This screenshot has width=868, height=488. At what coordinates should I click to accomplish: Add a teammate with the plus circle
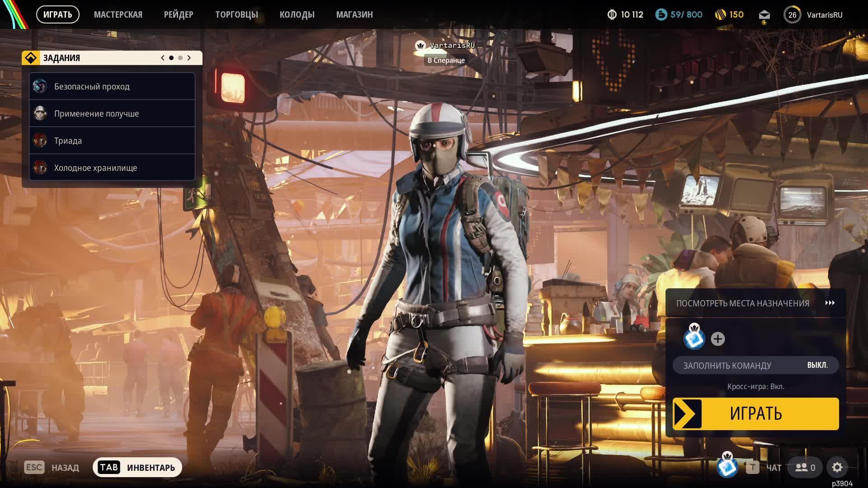pyautogui.click(x=717, y=338)
